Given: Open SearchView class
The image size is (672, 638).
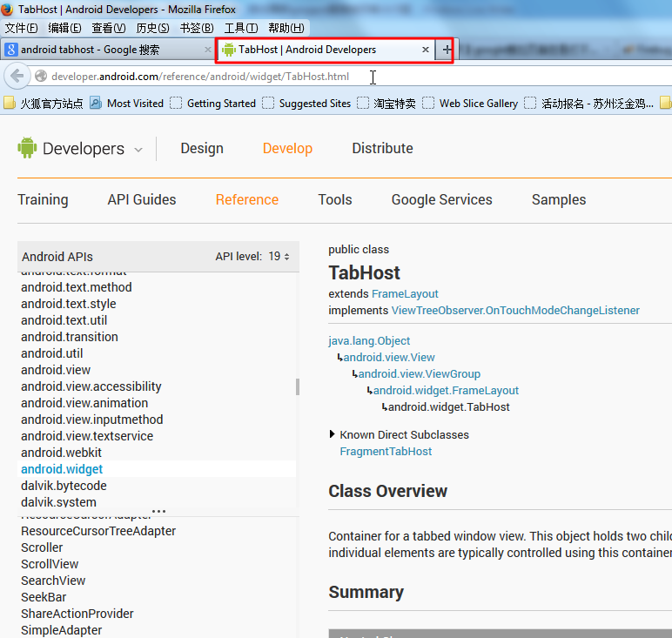Looking at the screenshot, I should pyautogui.click(x=53, y=581).
